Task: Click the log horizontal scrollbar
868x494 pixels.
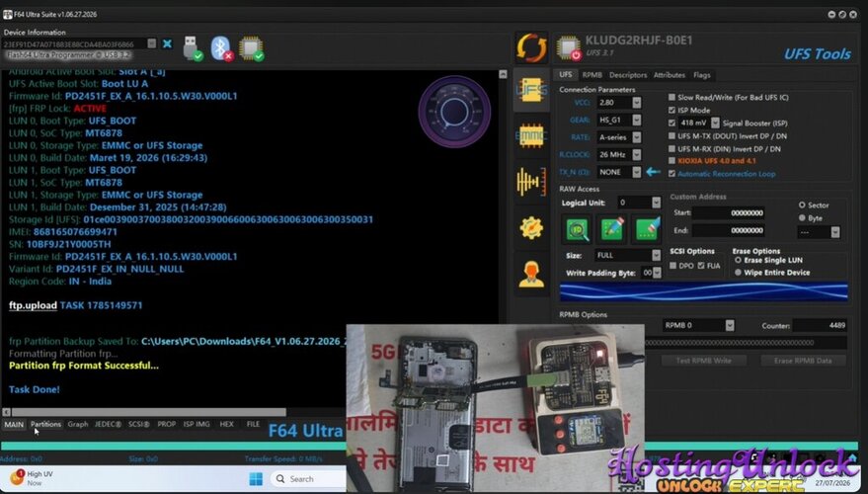Action: (x=149, y=412)
